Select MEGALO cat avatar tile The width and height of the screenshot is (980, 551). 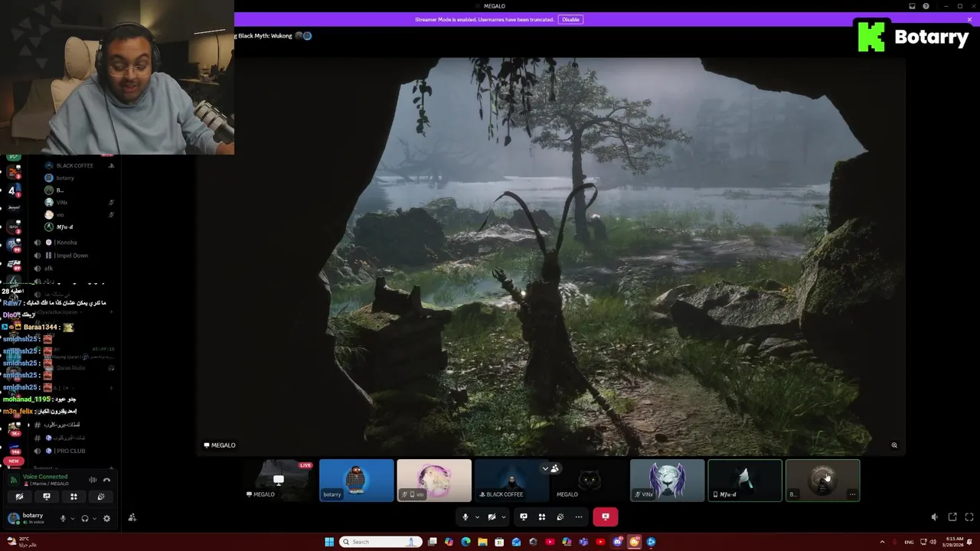tap(590, 480)
